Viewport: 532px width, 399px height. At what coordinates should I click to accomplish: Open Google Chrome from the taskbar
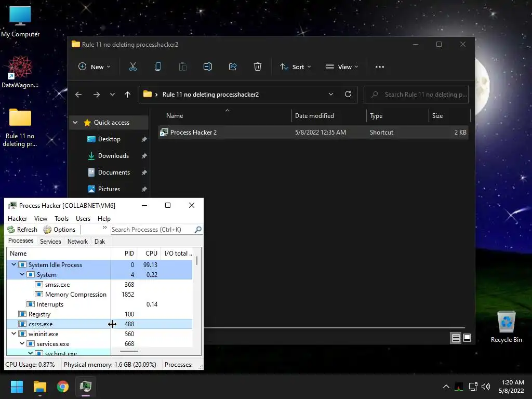[63, 387]
